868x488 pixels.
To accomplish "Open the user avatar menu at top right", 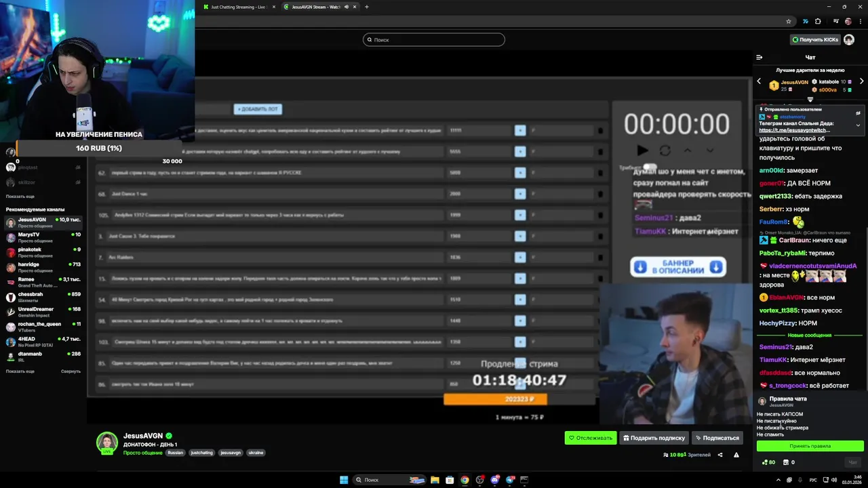I will click(x=849, y=39).
